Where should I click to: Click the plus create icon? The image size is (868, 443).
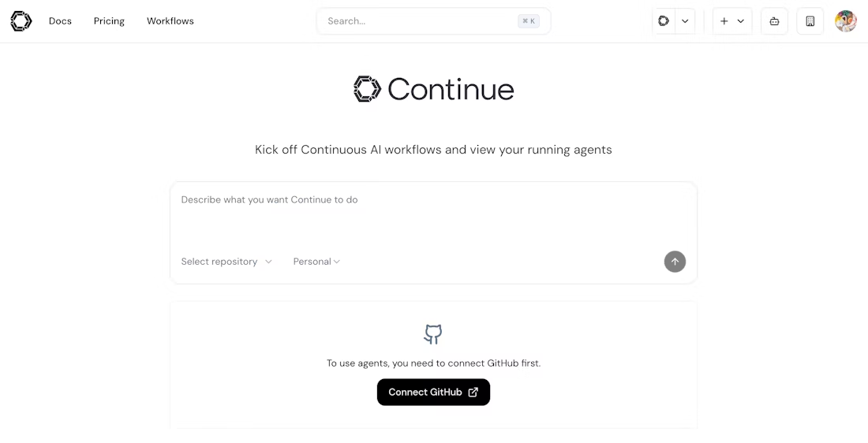(724, 21)
